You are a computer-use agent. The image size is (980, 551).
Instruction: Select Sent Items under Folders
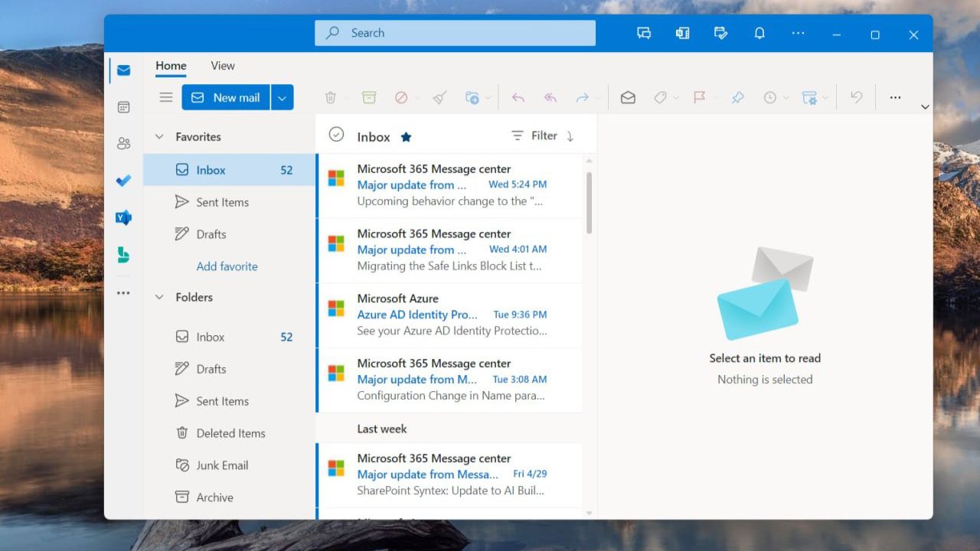229,401
